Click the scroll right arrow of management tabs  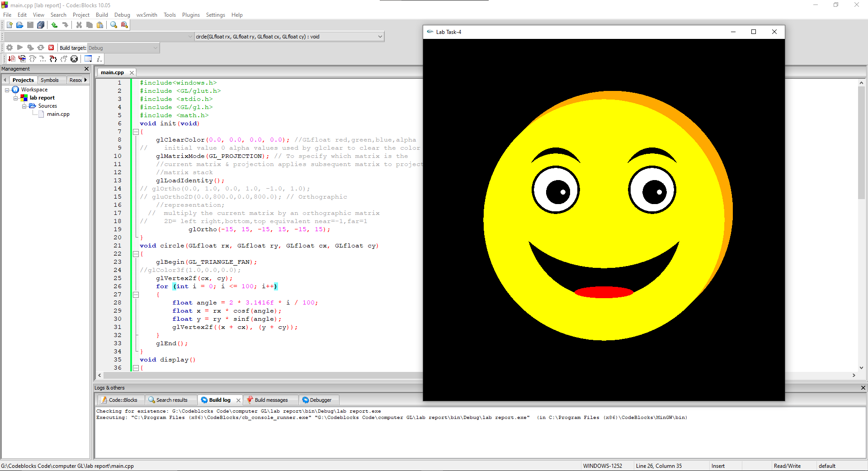85,80
